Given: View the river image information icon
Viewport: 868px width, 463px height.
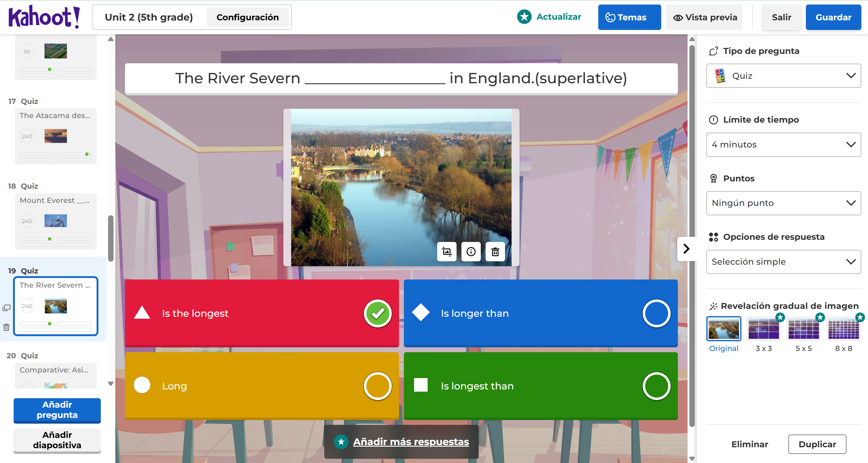Looking at the screenshot, I should click(x=471, y=252).
